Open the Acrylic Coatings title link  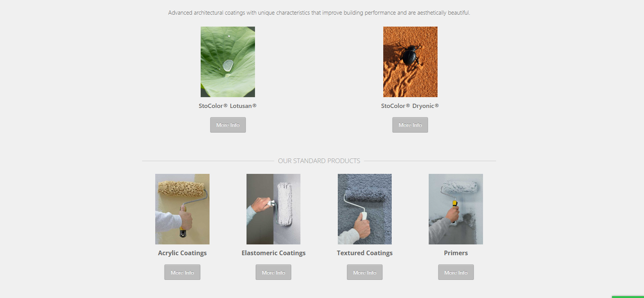click(x=182, y=253)
